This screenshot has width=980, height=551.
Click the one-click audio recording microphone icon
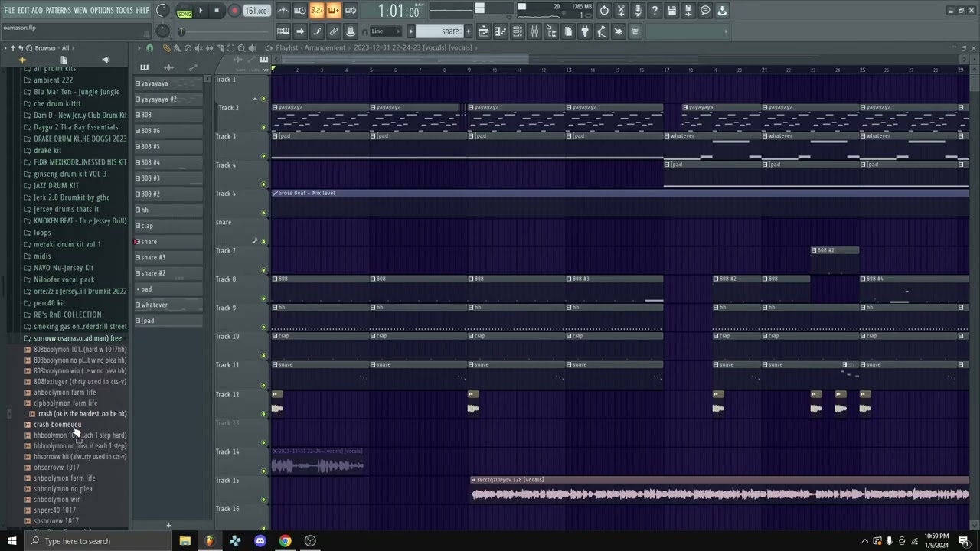pos(638,11)
